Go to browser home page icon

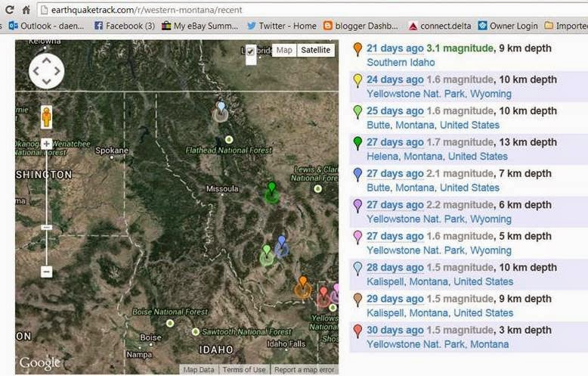(x=26, y=10)
